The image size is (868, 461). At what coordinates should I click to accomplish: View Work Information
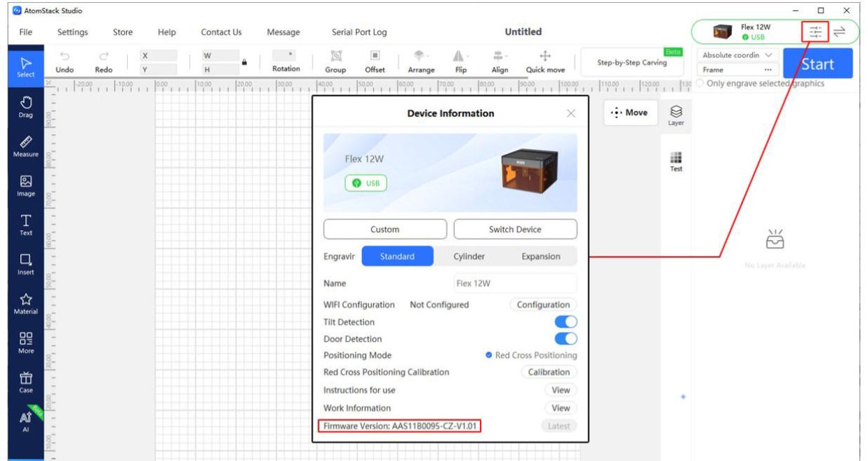coord(561,408)
